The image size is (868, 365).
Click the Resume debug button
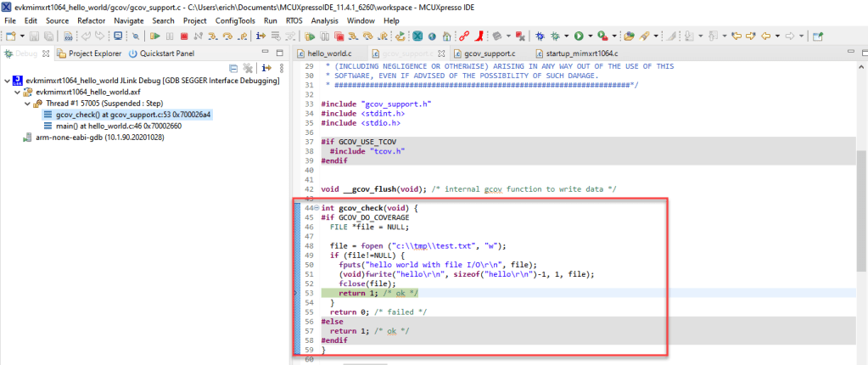click(154, 36)
